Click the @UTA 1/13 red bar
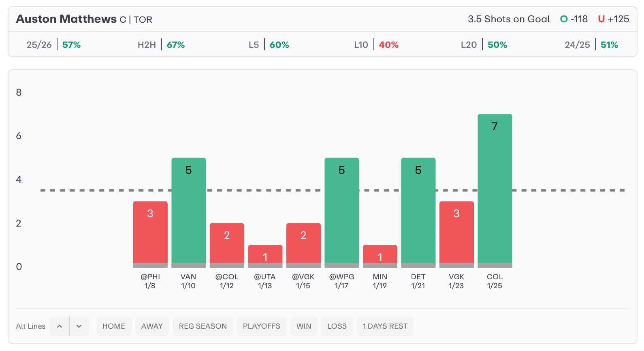This screenshot has width=644, height=351. [265, 255]
